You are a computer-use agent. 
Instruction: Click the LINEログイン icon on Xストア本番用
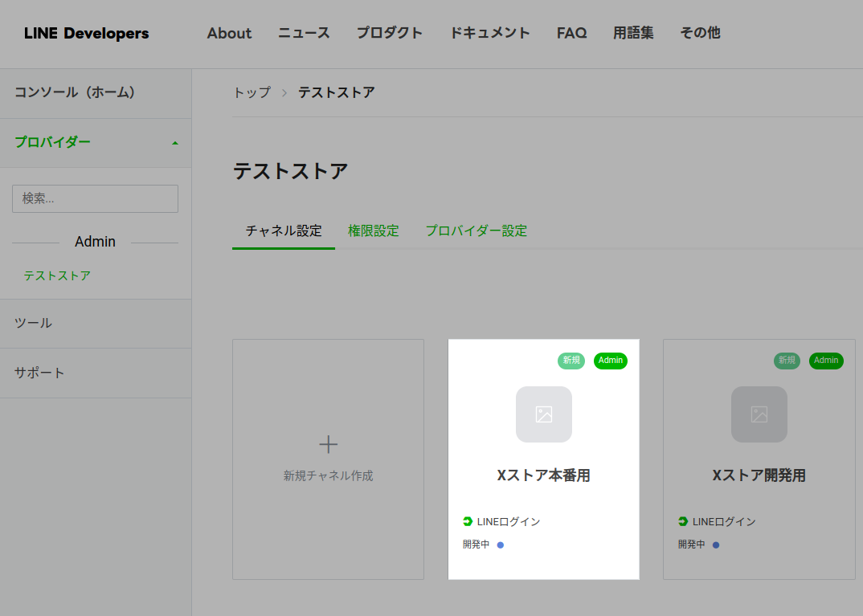468,521
